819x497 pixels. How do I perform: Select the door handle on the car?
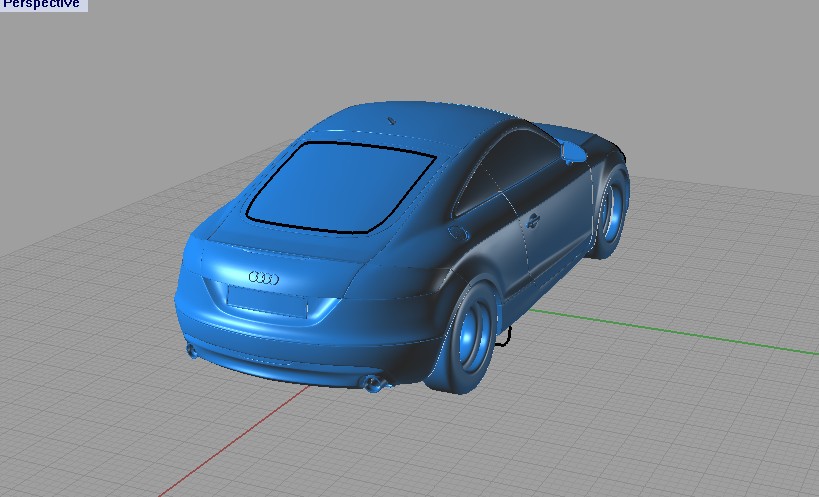pos(533,221)
